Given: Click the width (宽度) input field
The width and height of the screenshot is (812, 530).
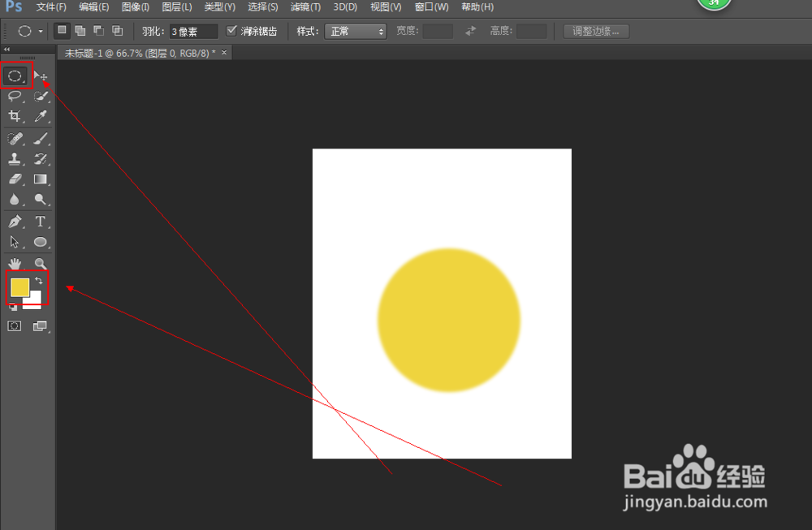Looking at the screenshot, I should point(438,32).
